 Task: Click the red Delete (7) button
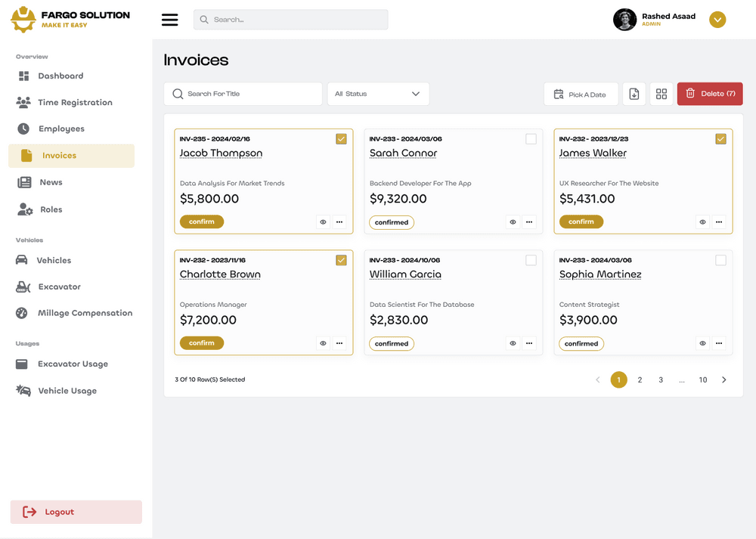[710, 94]
